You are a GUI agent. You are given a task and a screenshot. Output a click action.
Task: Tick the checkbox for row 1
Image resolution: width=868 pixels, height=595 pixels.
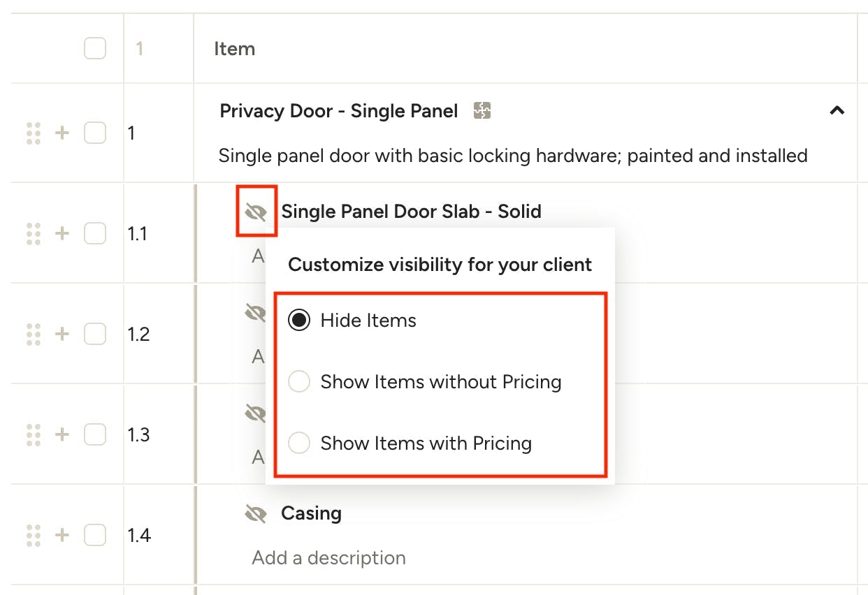point(95,133)
